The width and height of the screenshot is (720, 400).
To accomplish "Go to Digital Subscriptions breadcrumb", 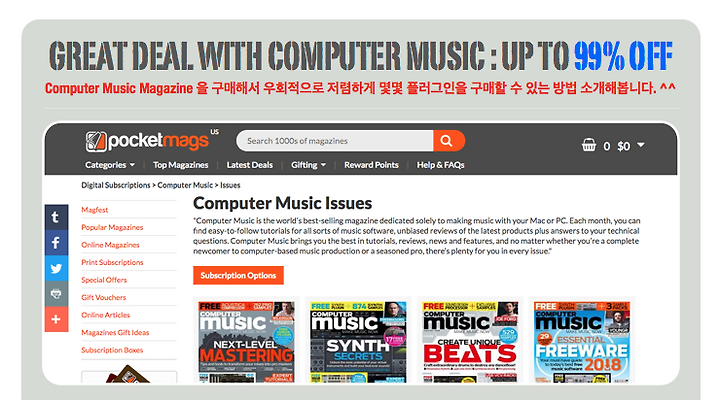I will click(116, 185).
